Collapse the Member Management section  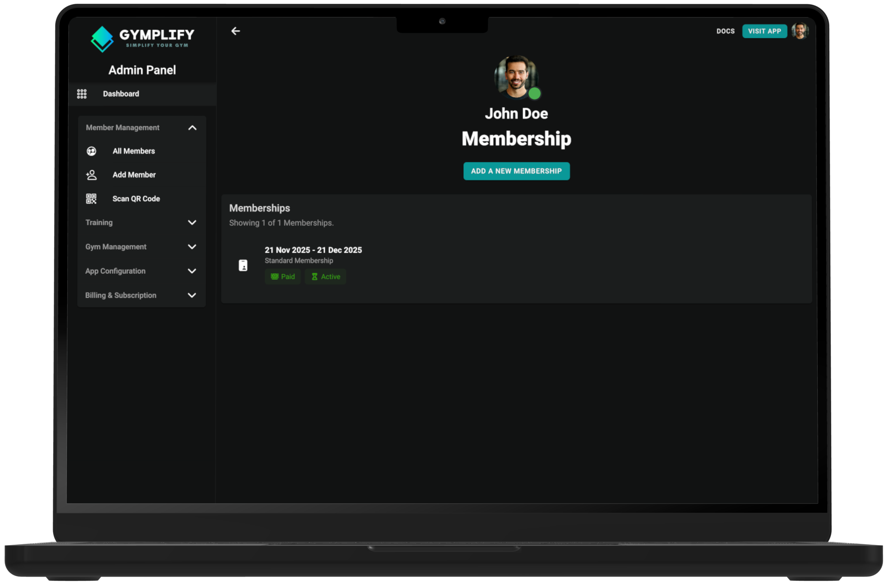click(193, 127)
